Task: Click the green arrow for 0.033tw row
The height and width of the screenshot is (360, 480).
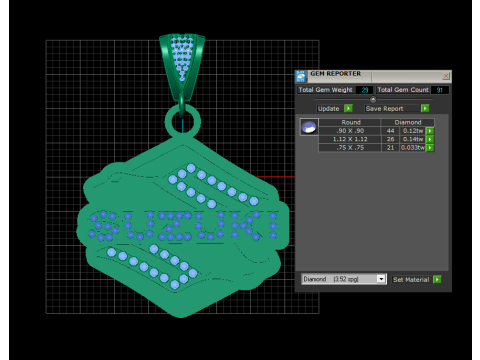Action: click(x=430, y=148)
